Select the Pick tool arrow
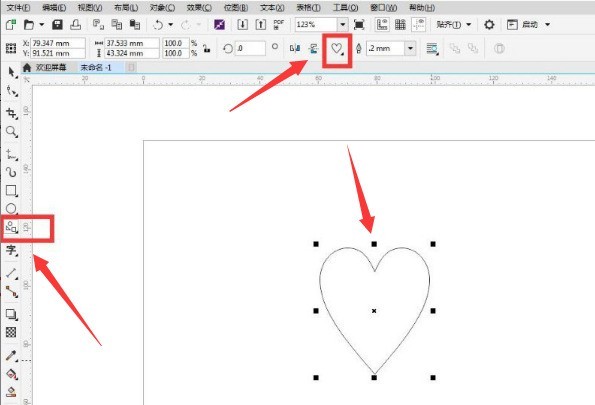This screenshot has height=405, width=595. coord(12,72)
